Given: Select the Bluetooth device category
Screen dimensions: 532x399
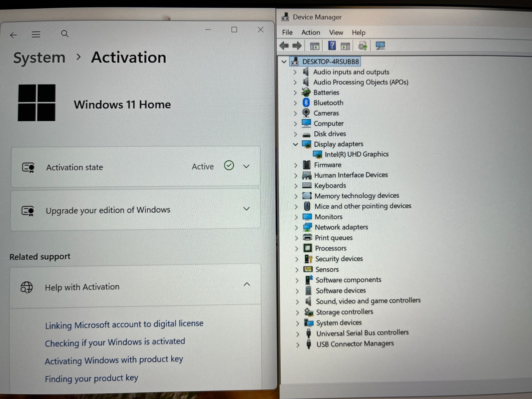Looking at the screenshot, I should pyautogui.click(x=328, y=103).
